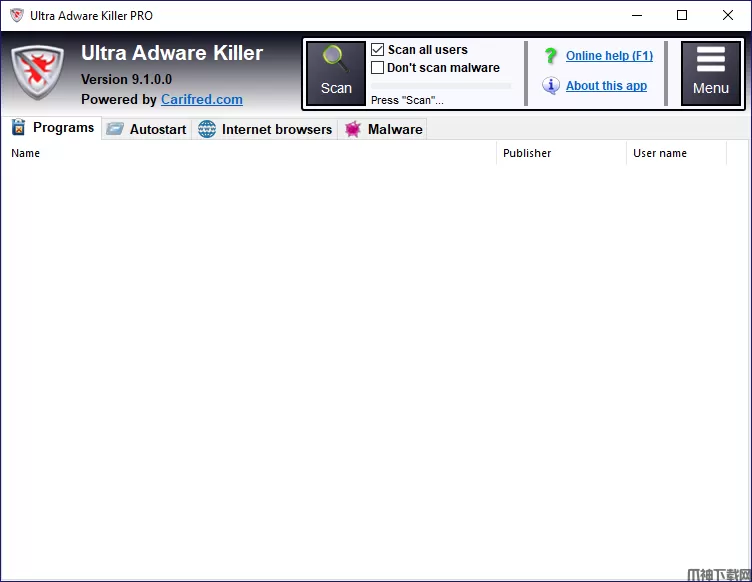Click the green question mark help icon
Image resolution: width=752 pixels, height=582 pixels.
coord(551,56)
